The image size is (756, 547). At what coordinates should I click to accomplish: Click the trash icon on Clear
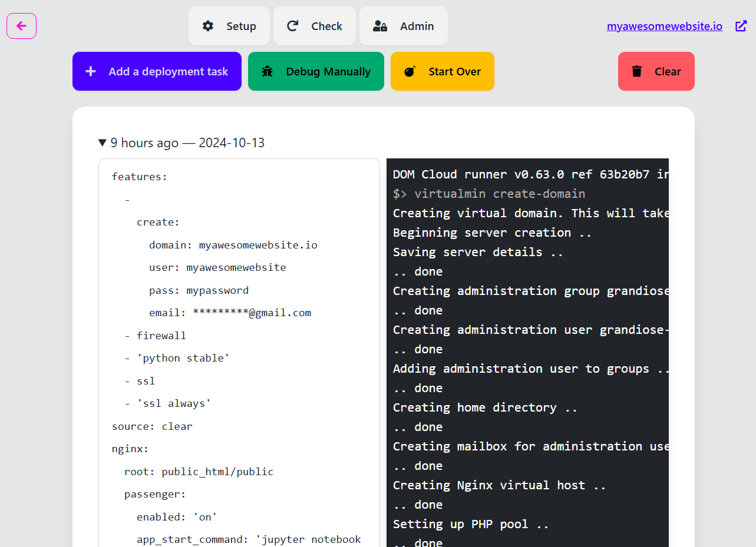tap(636, 71)
